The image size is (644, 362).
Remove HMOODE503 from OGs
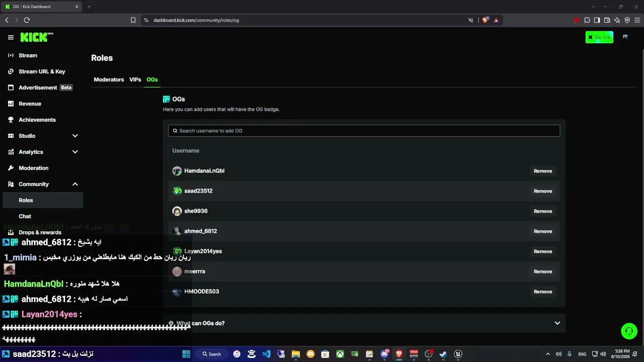[543, 292]
